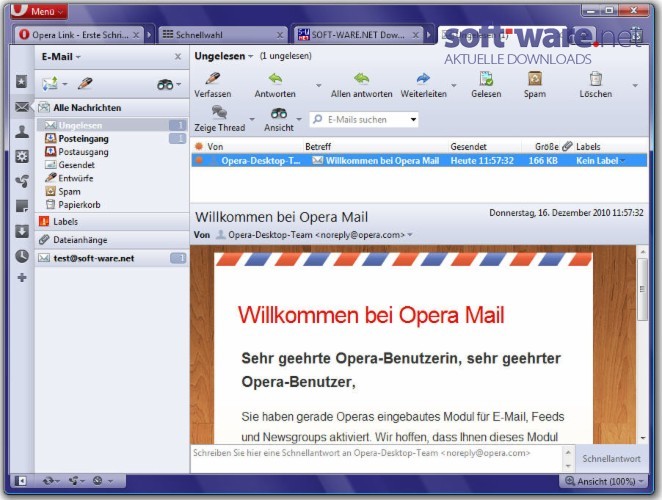Open the Downloads arrow panel in the sidebar
This screenshot has width=662, height=500.
click(x=22, y=231)
